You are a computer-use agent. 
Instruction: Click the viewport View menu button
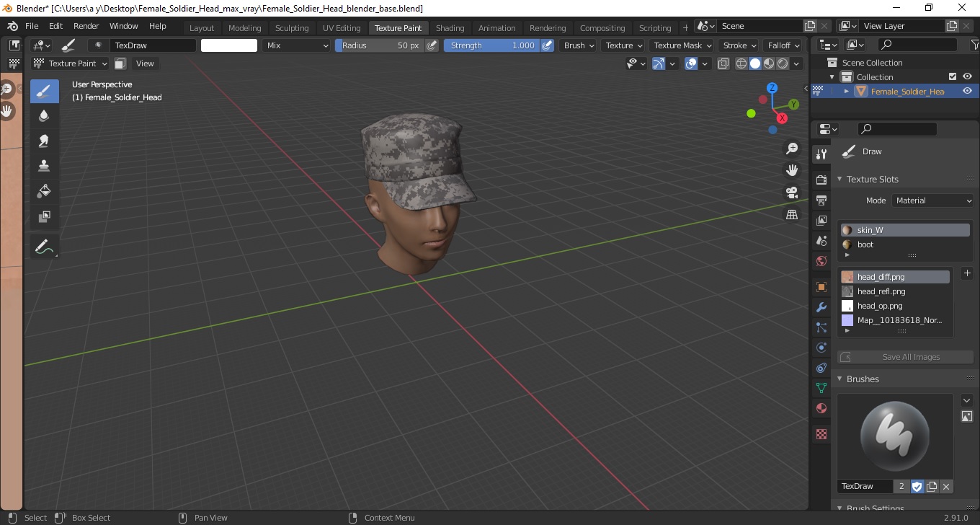pos(145,63)
